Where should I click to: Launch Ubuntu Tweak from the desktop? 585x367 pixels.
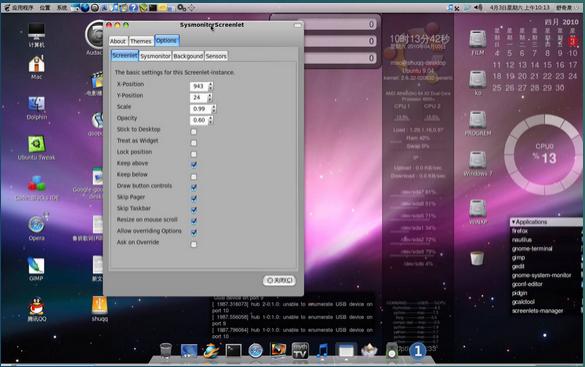coord(37,144)
